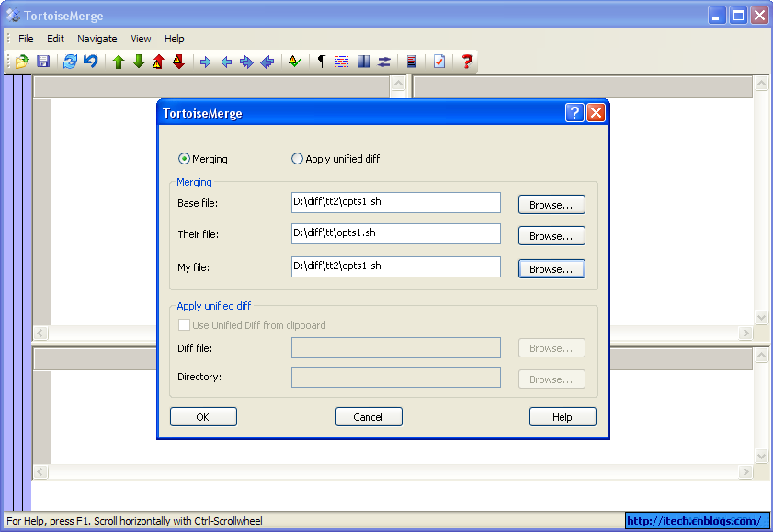Open the File menu

(x=25, y=39)
